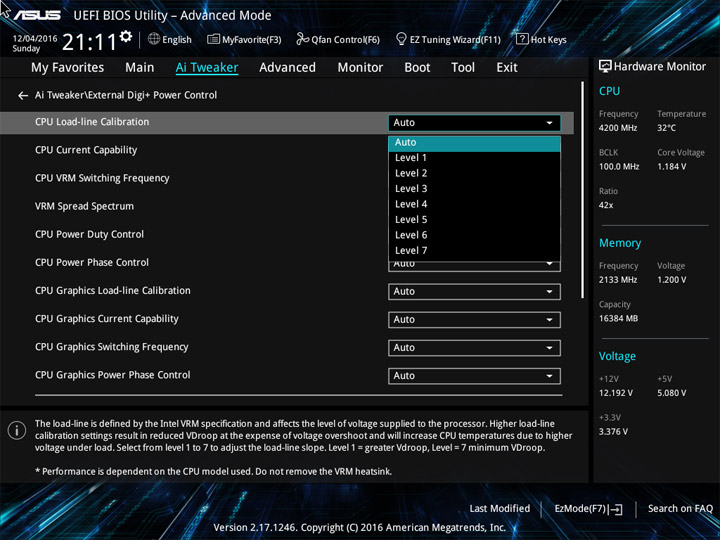Screen dimensions: 720x540
Task: Click the 21:11 clock display
Action: [89, 42]
